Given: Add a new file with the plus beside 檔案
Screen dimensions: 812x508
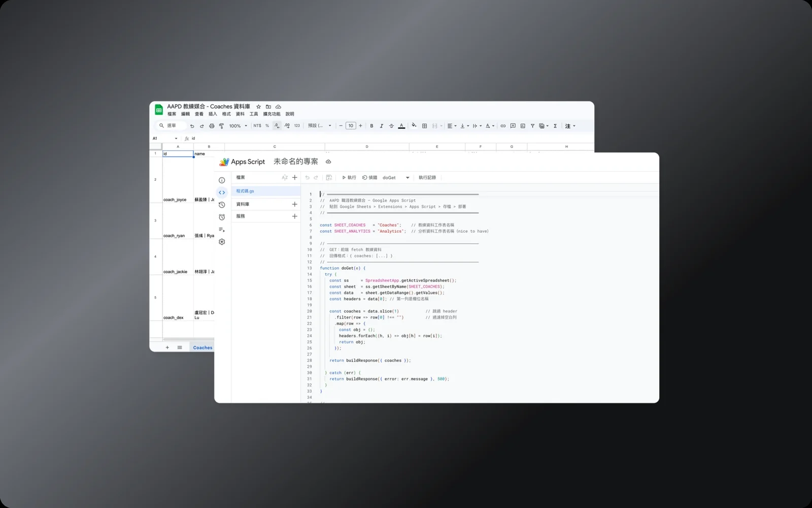Looking at the screenshot, I should 295,177.
